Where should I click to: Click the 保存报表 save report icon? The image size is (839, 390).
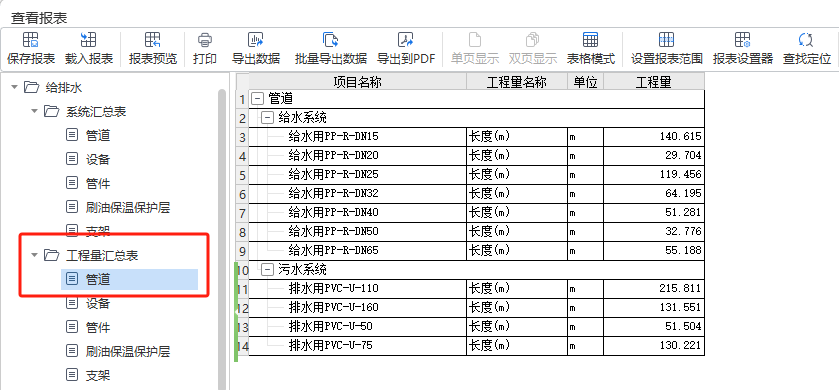point(31,40)
